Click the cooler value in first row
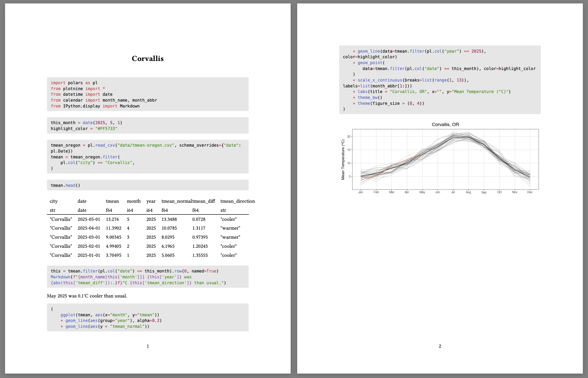 pyautogui.click(x=228, y=219)
